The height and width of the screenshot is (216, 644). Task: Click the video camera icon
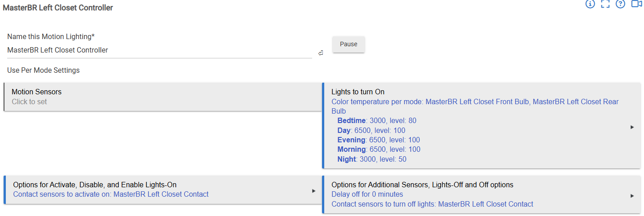(637, 4)
